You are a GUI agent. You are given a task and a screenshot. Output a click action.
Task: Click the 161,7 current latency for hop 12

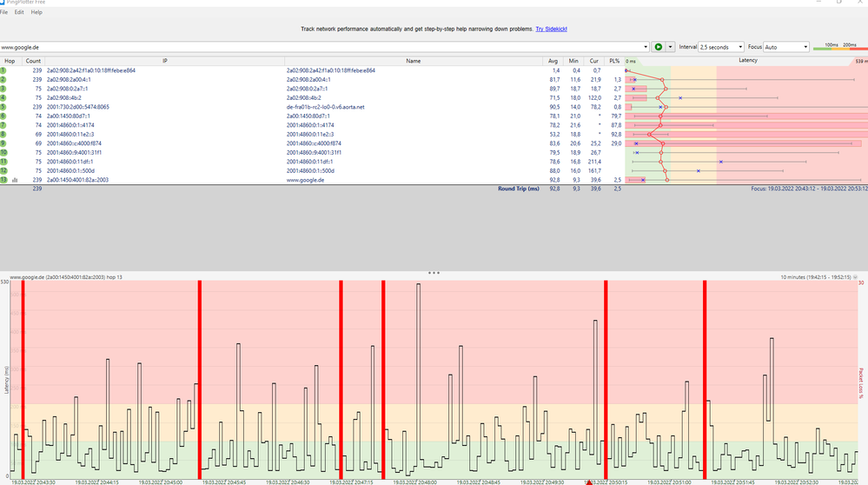coord(594,170)
